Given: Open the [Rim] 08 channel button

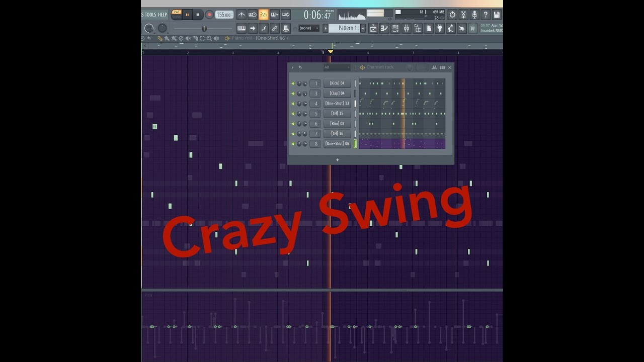Looking at the screenshot, I should [x=337, y=124].
